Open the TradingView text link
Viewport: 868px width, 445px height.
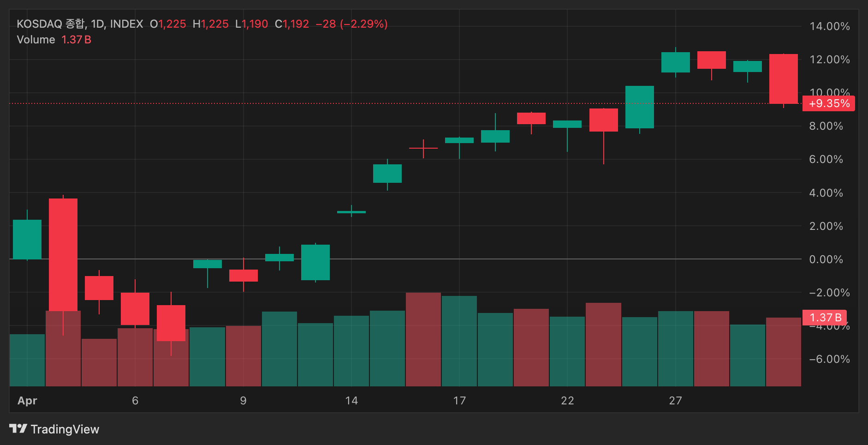(x=65, y=429)
